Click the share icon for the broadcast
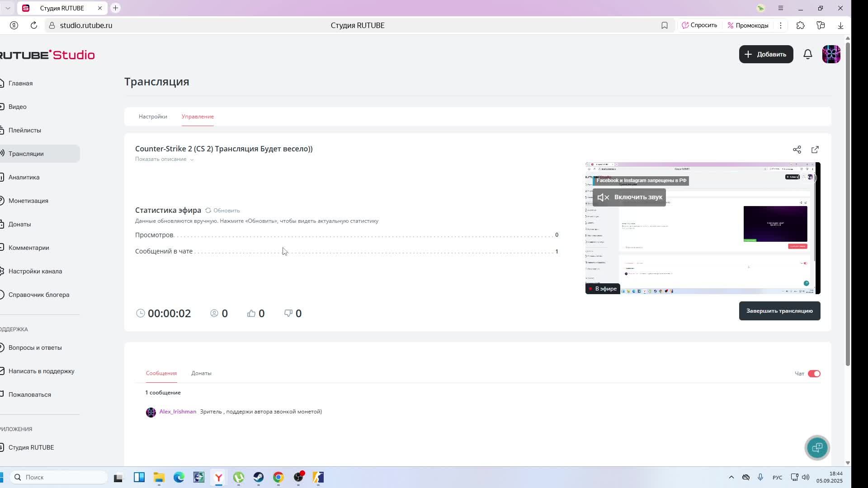This screenshot has width=868, height=488. 797,150
